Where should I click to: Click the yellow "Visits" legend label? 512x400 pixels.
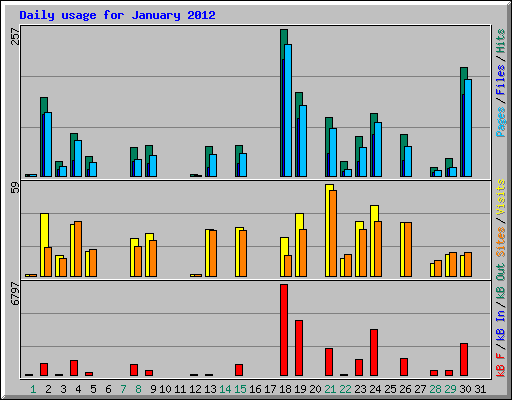(x=501, y=198)
